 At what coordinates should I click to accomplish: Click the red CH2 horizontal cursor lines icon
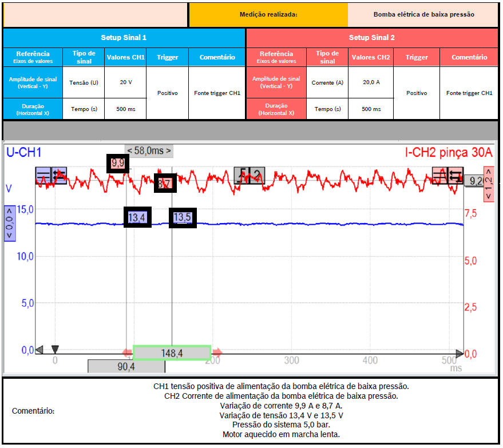[440, 175]
